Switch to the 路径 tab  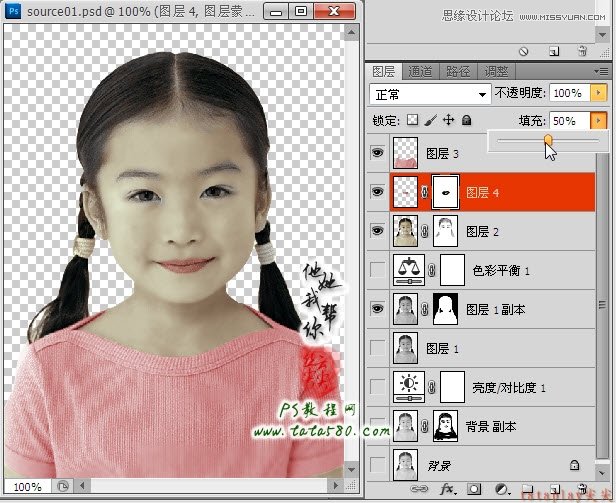click(x=458, y=72)
